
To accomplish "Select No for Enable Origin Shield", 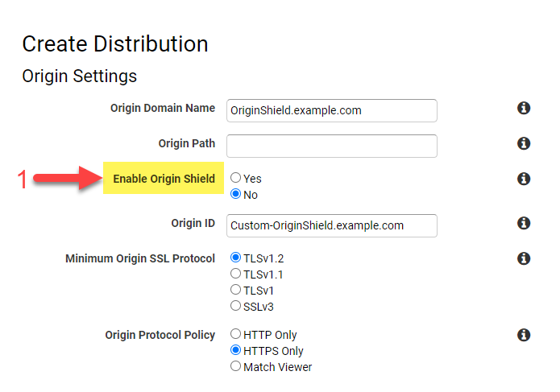I will tap(236, 194).
